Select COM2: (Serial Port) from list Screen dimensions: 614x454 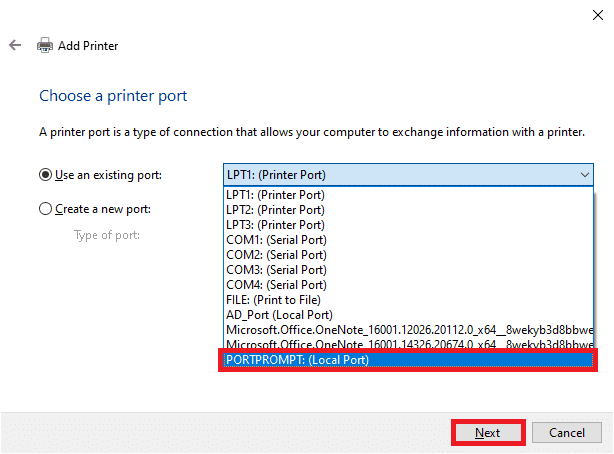276,255
